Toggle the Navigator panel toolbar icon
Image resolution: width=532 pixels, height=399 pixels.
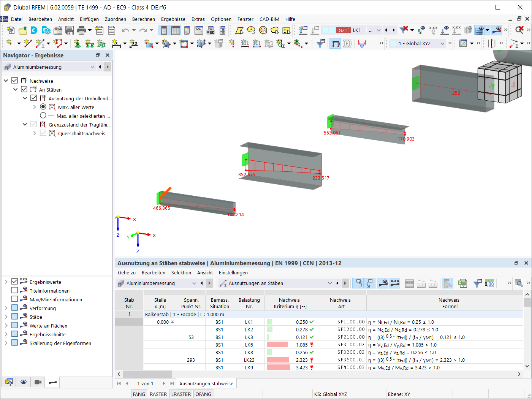(164, 30)
